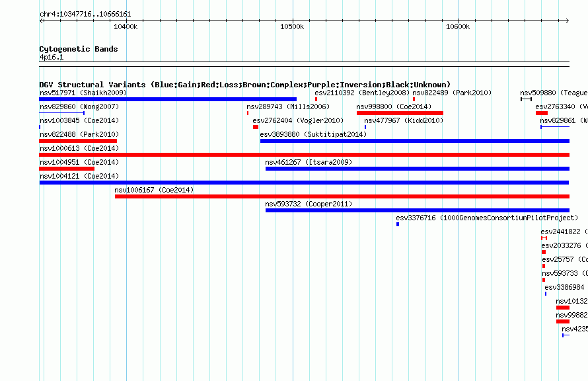Image resolution: width=588 pixels, height=381 pixels.
Task: Click the chr4:10347716..10666161 region label
Action: tap(85, 15)
